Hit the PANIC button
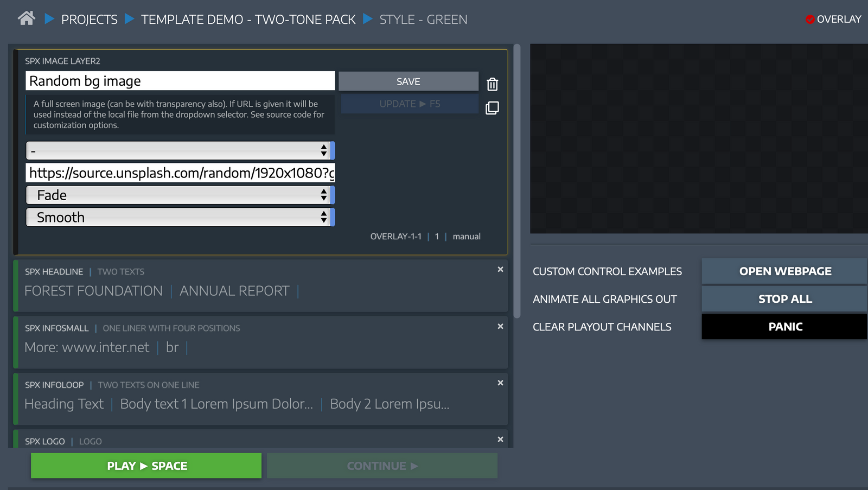This screenshot has width=868, height=490. 784,327
